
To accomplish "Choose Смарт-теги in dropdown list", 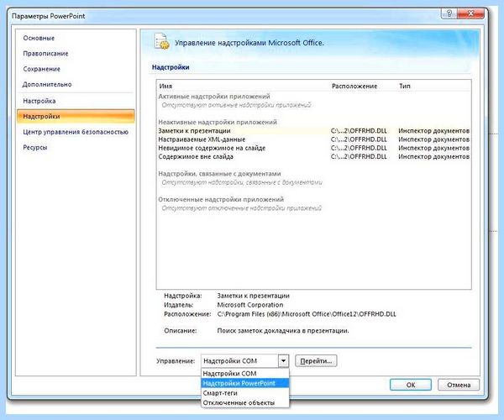I will pos(245,393).
